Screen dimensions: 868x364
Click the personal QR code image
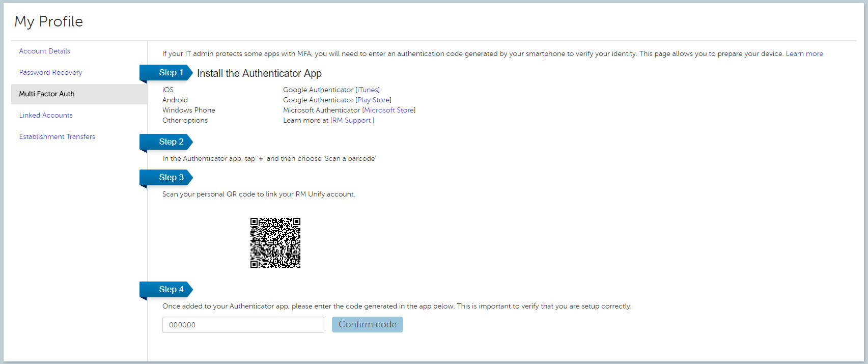pyautogui.click(x=275, y=243)
